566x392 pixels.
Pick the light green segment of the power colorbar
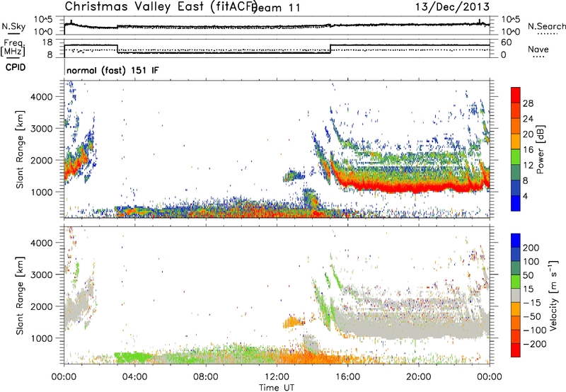point(516,156)
